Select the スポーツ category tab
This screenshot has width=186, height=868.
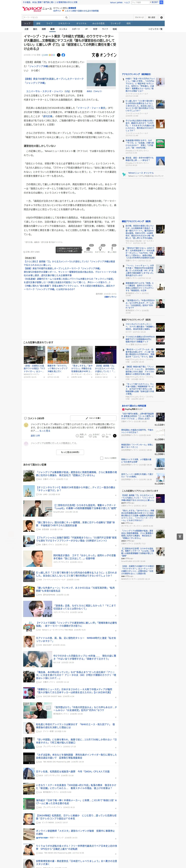[x=76, y=29]
